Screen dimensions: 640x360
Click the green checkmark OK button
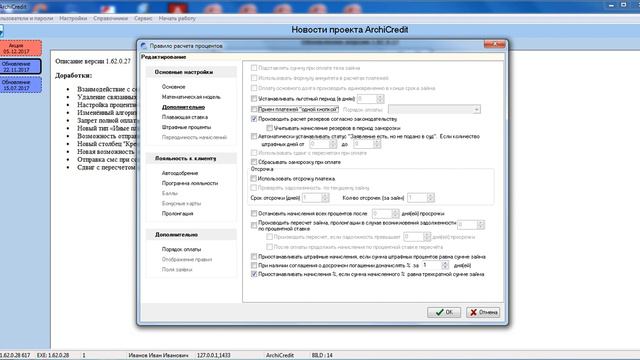pos(444,312)
